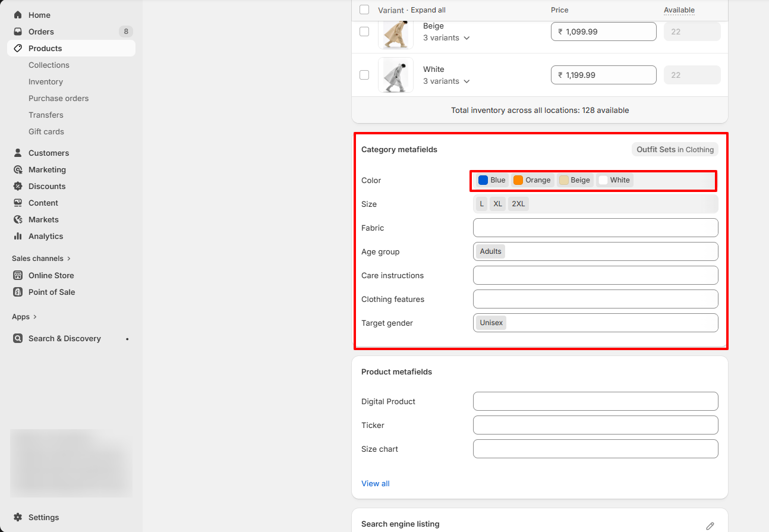Expand the Sales channels section

[41, 259]
